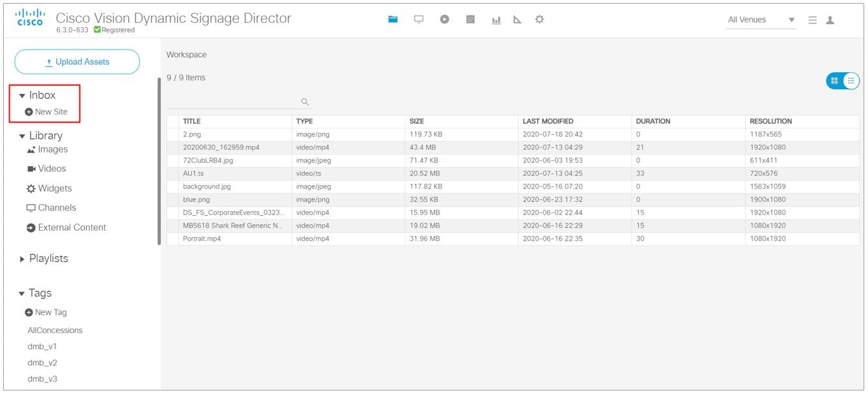
Task: Expand the Playlists section
Action: point(22,259)
